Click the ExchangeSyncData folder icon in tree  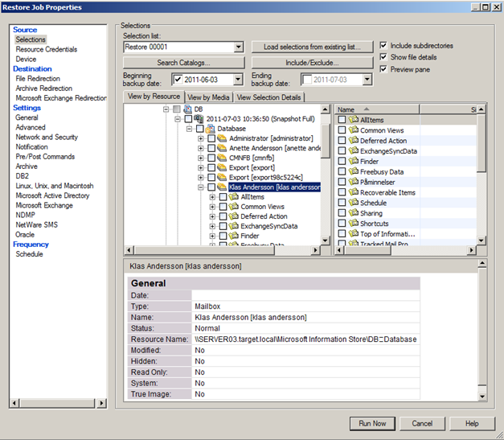pyautogui.click(x=234, y=226)
